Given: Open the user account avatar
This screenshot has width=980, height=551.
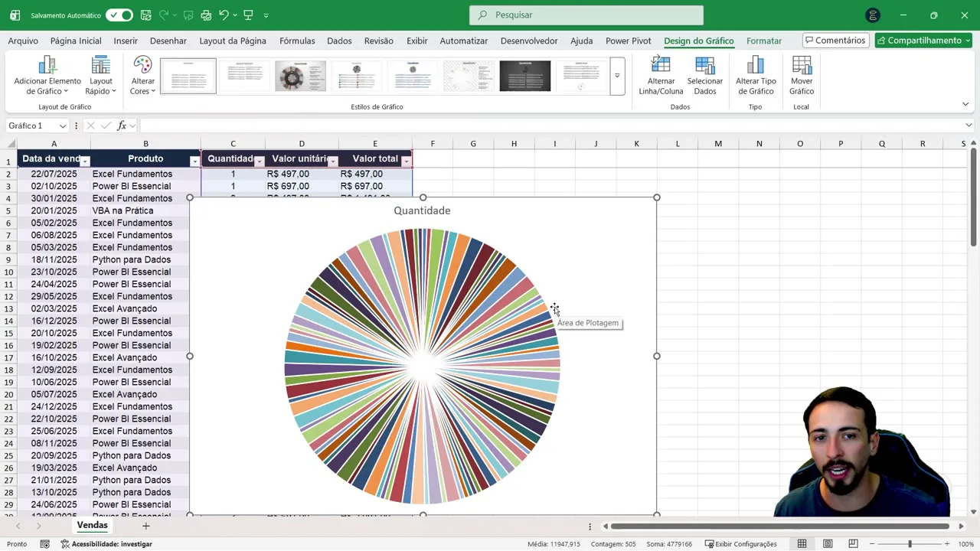Looking at the screenshot, I should pyautogui.click(x=872, y=15).
